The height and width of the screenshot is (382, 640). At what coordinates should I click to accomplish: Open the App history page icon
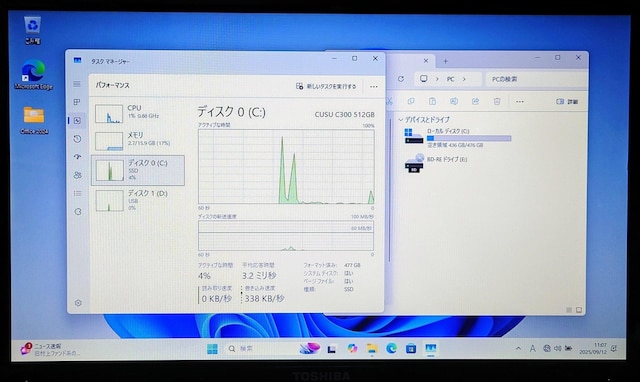77,139
